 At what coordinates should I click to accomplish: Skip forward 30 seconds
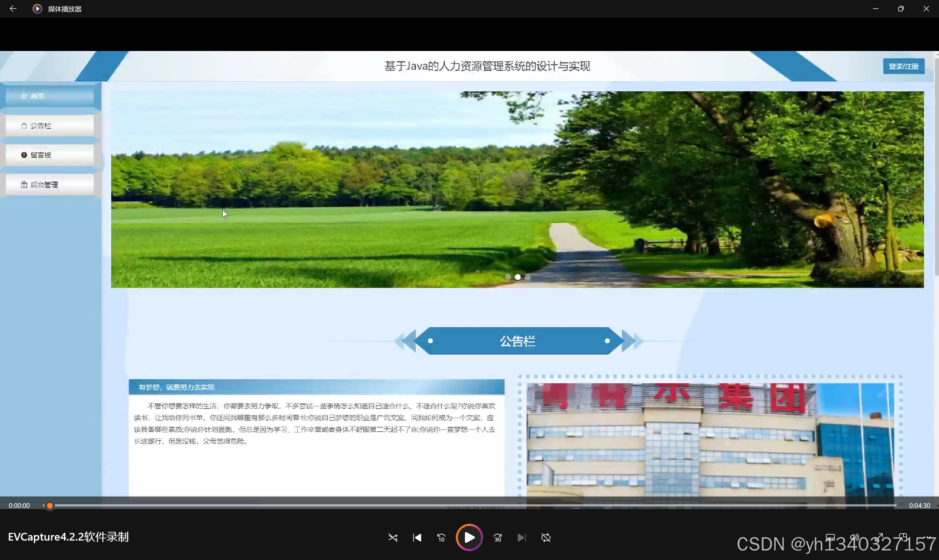[498, 537]
